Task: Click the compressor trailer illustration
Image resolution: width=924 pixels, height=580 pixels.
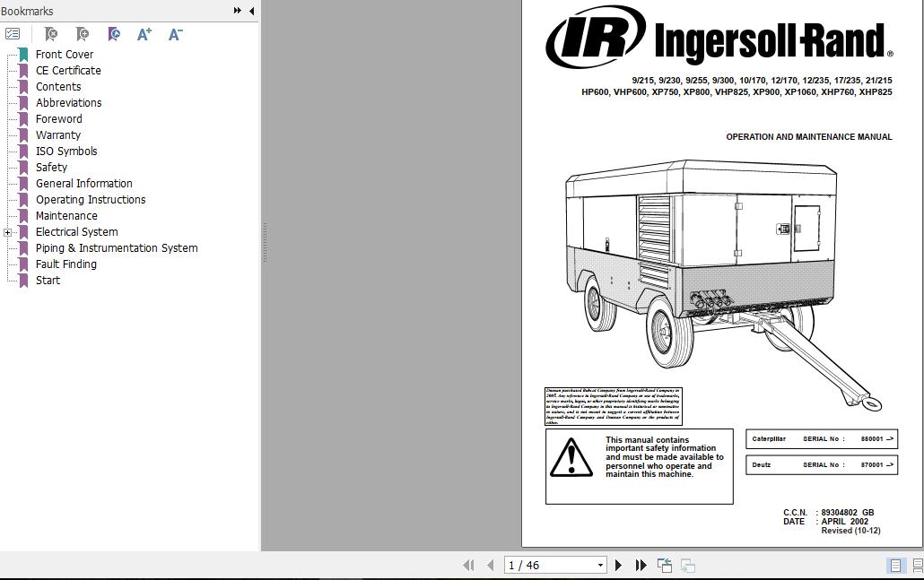Action: (724, 284)
